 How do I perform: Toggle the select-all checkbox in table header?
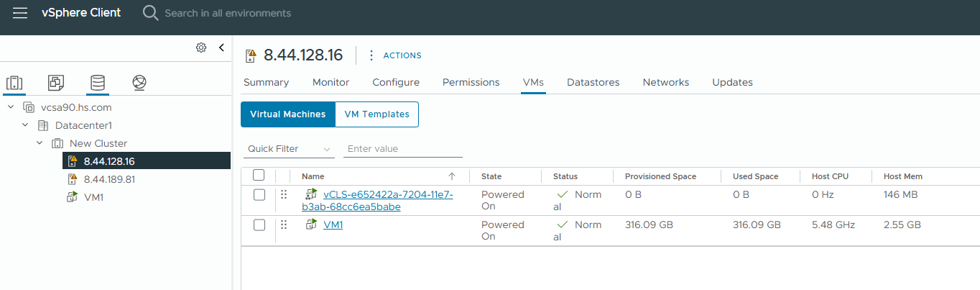(259, 176)
